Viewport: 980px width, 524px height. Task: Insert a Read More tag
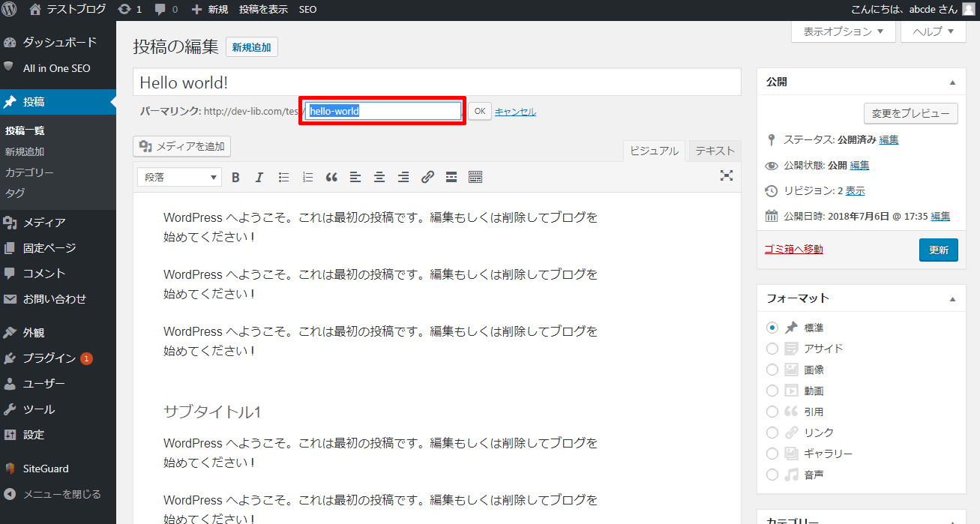click(451, 178)
